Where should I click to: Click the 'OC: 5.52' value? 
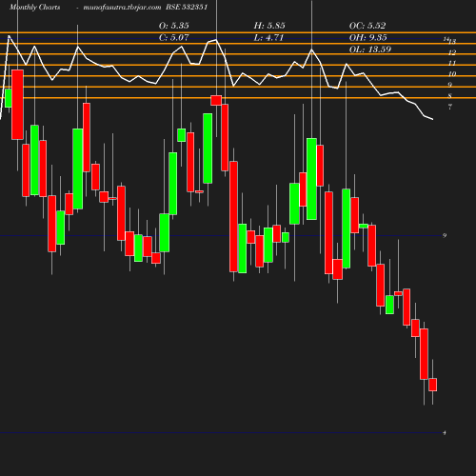point(367,26)
